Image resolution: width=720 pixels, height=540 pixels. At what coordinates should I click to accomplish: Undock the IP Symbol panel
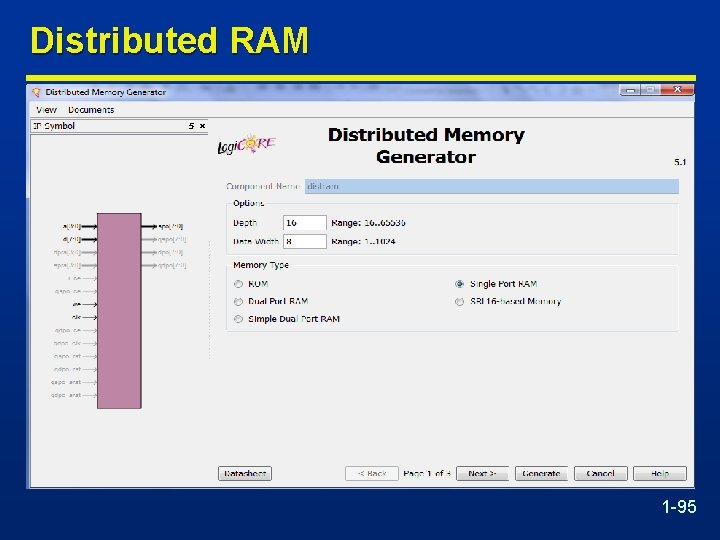pyautogui.click(x=191, y=126)
